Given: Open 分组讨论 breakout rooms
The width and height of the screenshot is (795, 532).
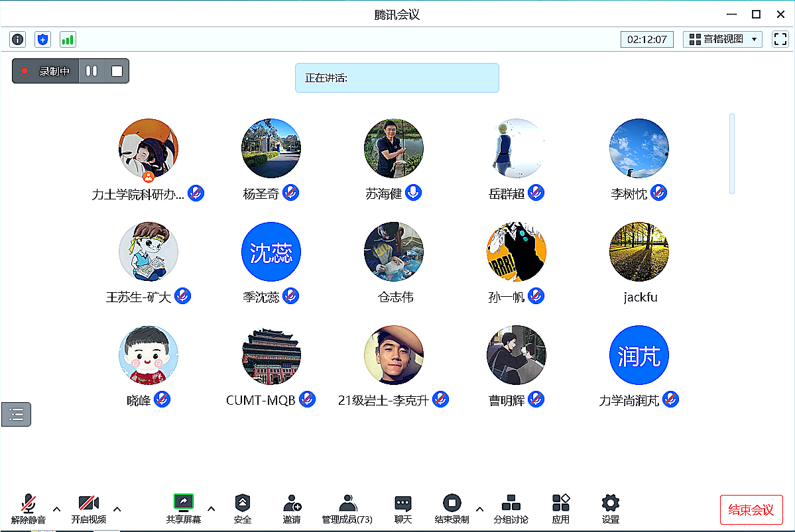Looking at the screenshot, I should tap(511, 509).
